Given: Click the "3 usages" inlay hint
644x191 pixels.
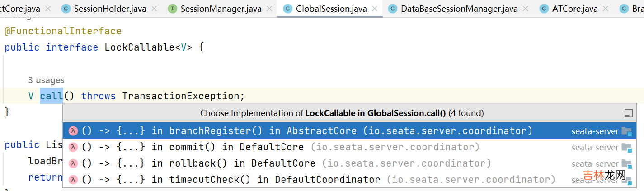Looking at the screenshot, I should coord(46,80).
